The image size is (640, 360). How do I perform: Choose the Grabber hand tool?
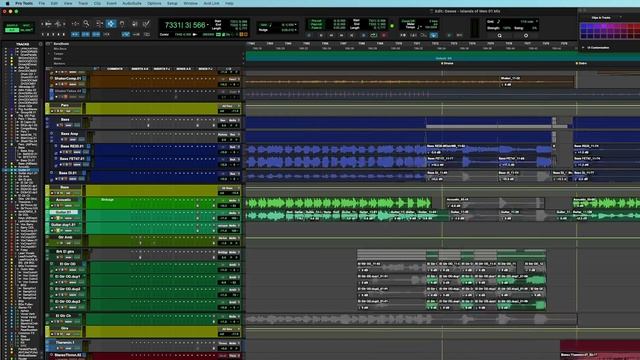point(122,24)
